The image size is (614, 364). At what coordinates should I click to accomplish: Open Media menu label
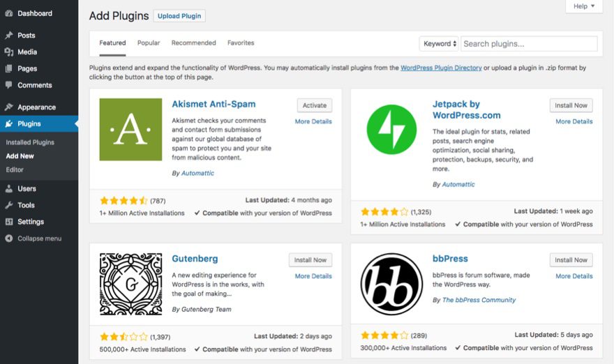tap(27, 52)
